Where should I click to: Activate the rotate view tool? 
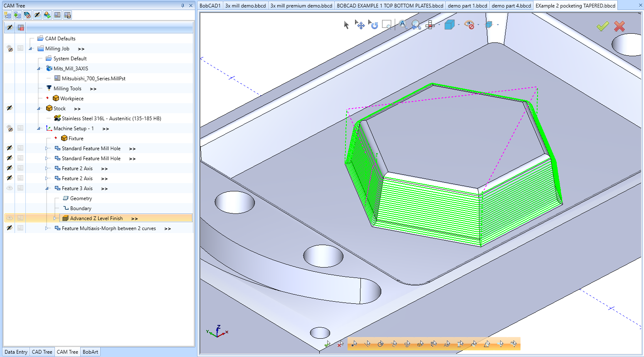point(374,25)
